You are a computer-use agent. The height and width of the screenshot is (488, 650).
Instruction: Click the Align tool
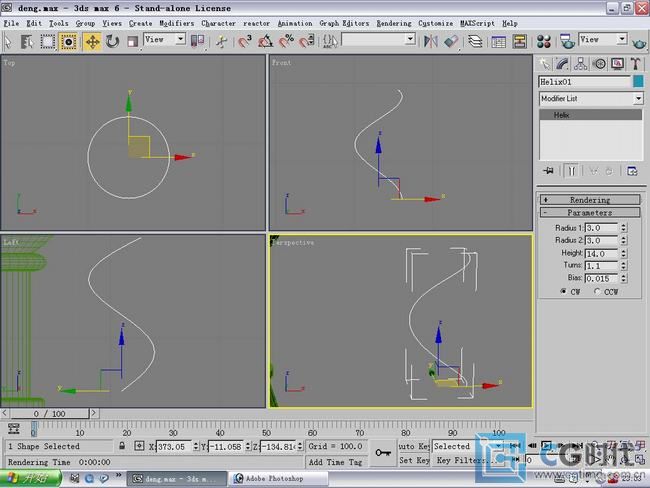pos(451,41)
